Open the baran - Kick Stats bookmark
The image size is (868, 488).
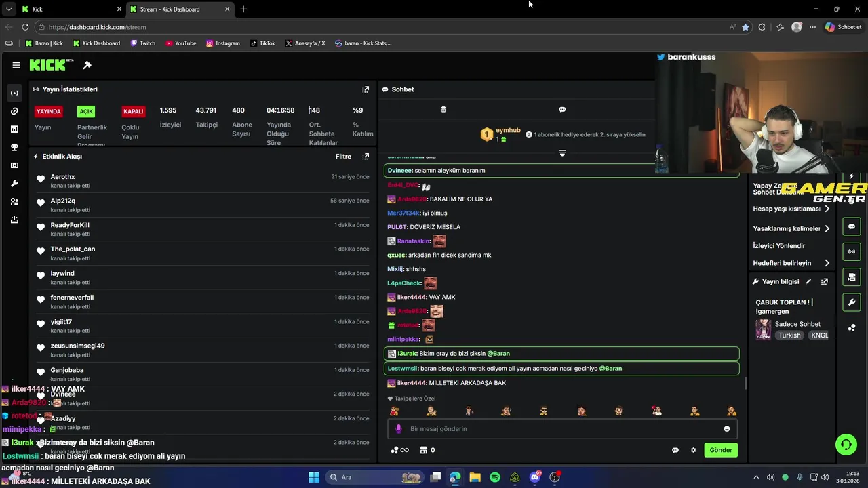click(x=363, y=43)
